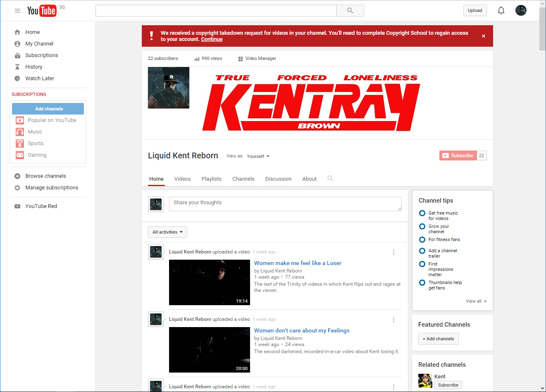The image size is (546, 392).
Task: Click the red Subscribe button
Action: tap(458, 155)
